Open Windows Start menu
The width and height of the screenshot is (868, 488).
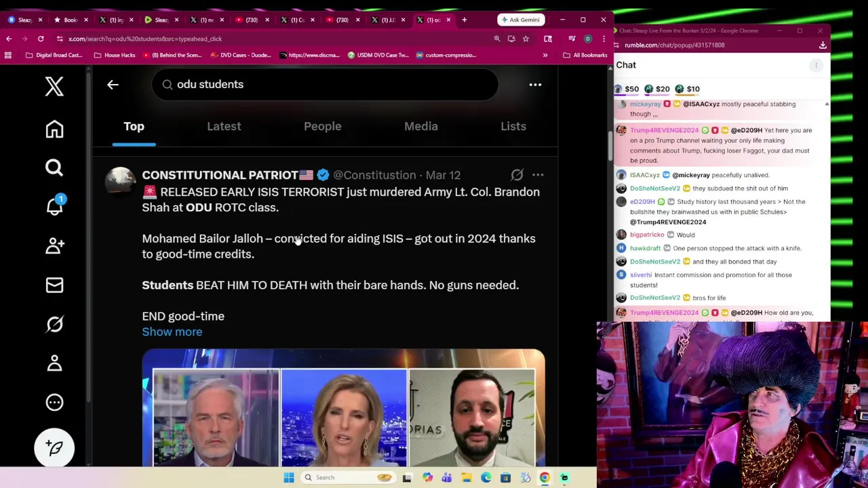pos(289,477)
